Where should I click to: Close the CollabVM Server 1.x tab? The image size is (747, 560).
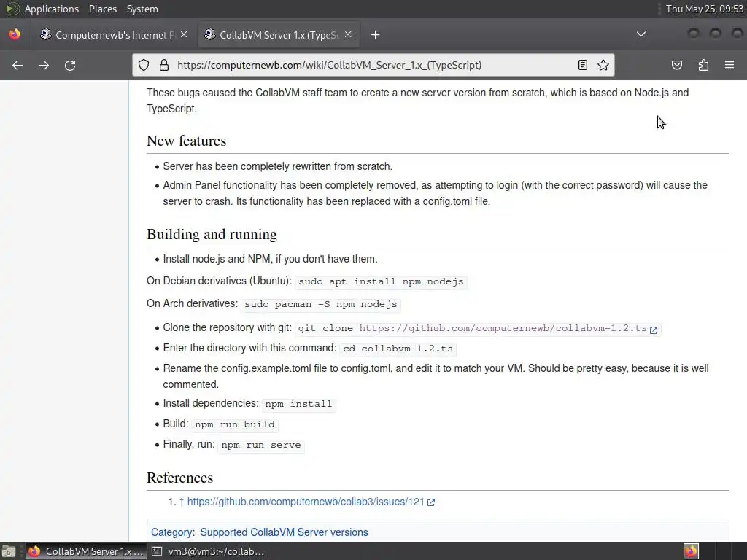click(348, 34)
